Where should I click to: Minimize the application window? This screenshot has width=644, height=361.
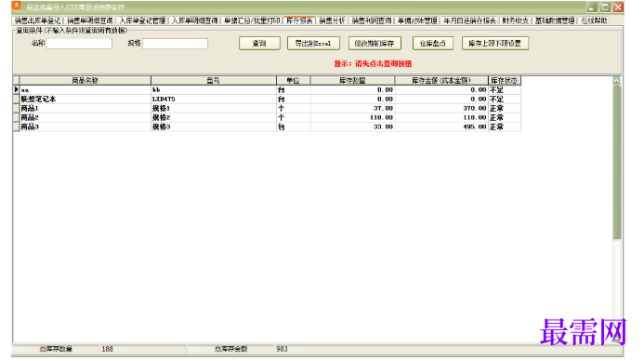coord(592,7)
